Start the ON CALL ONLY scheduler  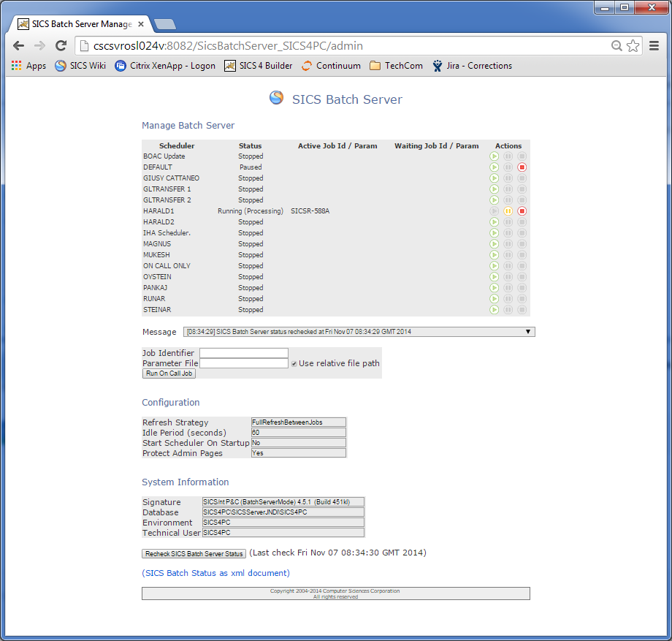point(495,265)
